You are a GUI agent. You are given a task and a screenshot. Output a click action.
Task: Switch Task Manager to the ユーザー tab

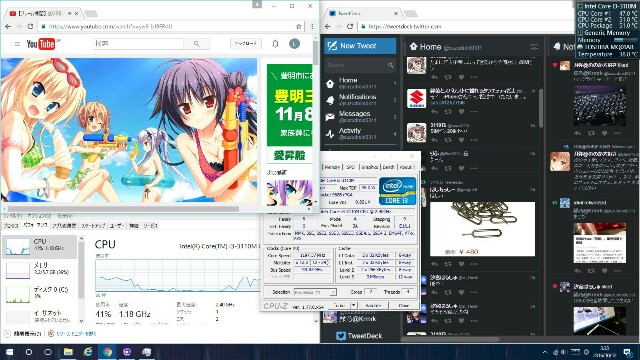tap(118, 225)
